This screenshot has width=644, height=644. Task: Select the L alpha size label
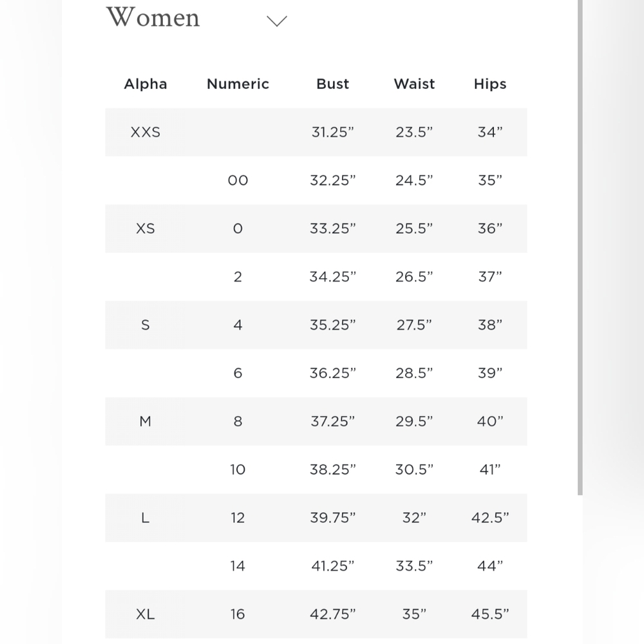(x=146, y=518)
